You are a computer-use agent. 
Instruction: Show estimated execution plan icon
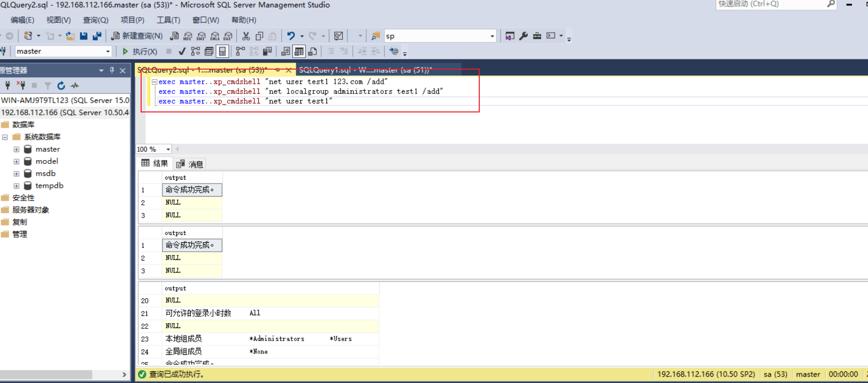(196, 52)
